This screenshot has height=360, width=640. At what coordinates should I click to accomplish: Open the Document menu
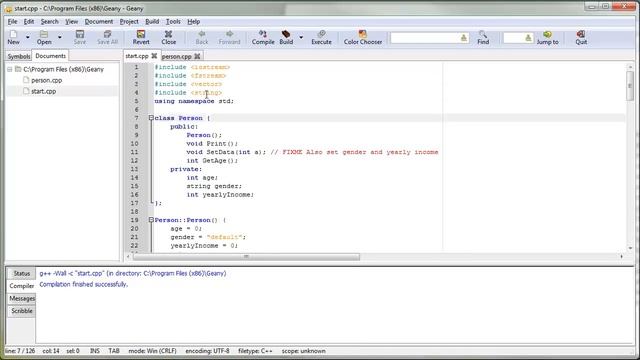tap(99, 21)
